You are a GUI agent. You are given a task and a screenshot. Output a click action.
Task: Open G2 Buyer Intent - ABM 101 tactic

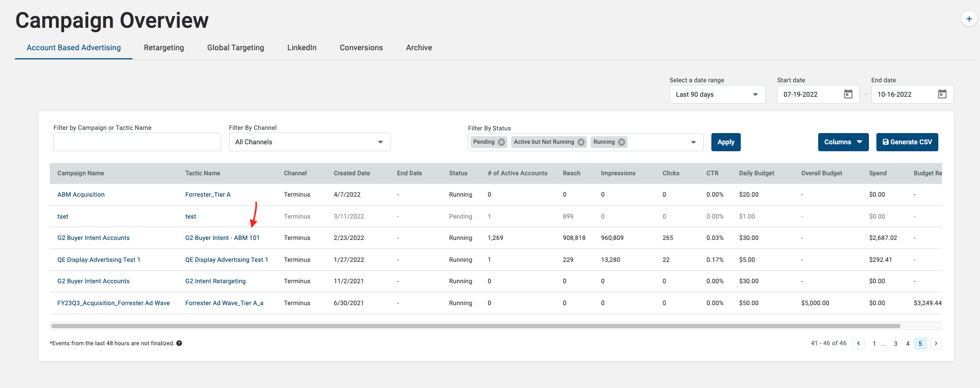[x=222, y=238]
